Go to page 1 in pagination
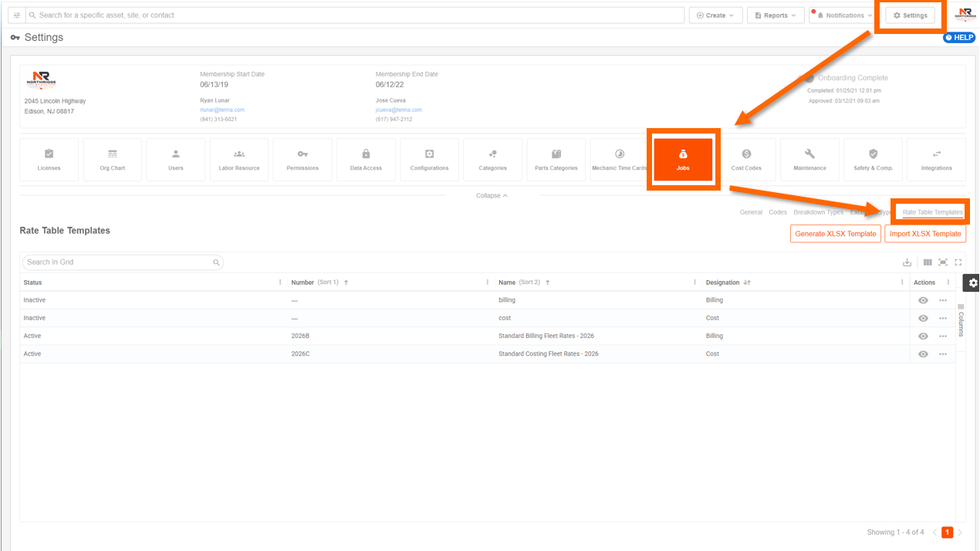This screenshot has width=980, height=551. tap(947, 532)
